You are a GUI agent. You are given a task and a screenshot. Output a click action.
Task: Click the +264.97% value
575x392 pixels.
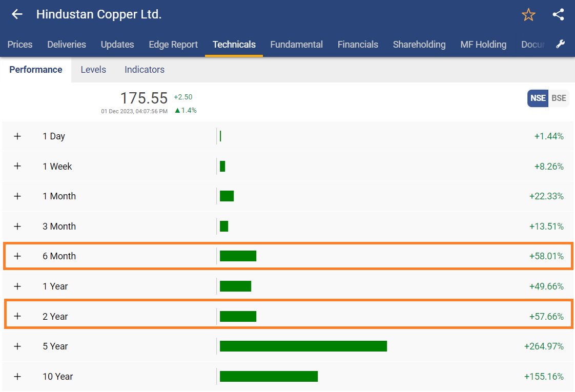(544, 346)
